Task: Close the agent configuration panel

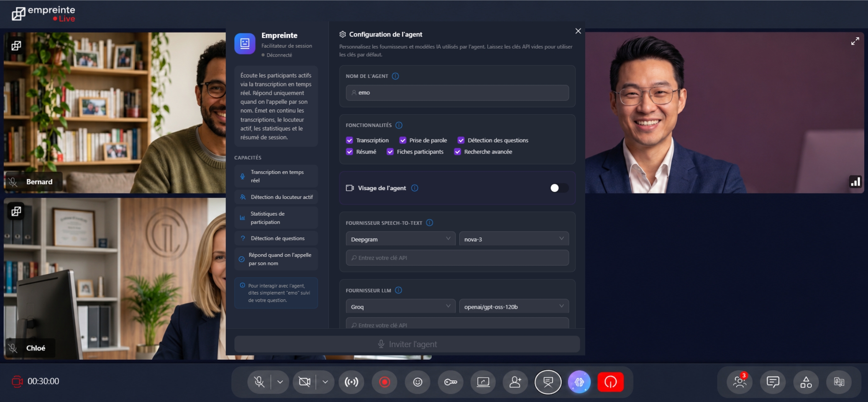Action: 578,31
